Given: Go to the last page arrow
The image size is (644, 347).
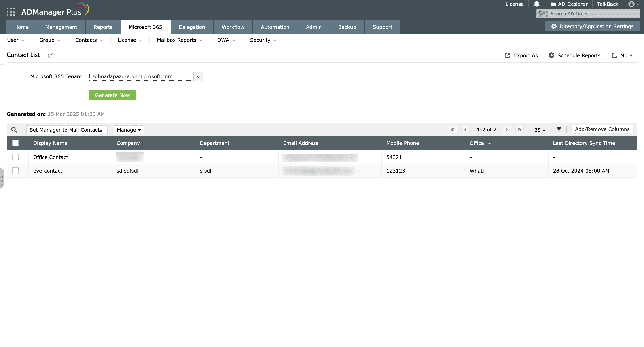Looking at the screenshot, I should click(519, 129).
